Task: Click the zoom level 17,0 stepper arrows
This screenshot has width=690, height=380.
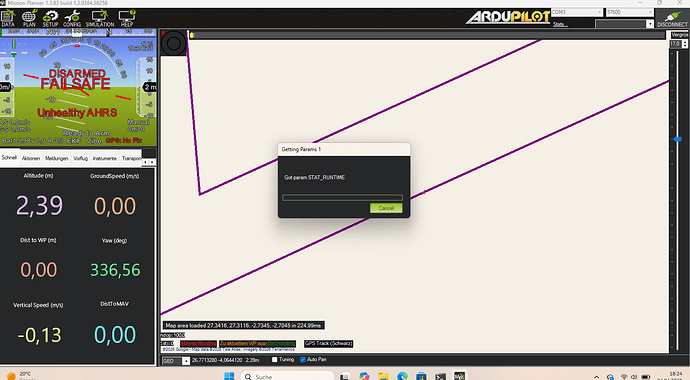Action: coord(685,44)
